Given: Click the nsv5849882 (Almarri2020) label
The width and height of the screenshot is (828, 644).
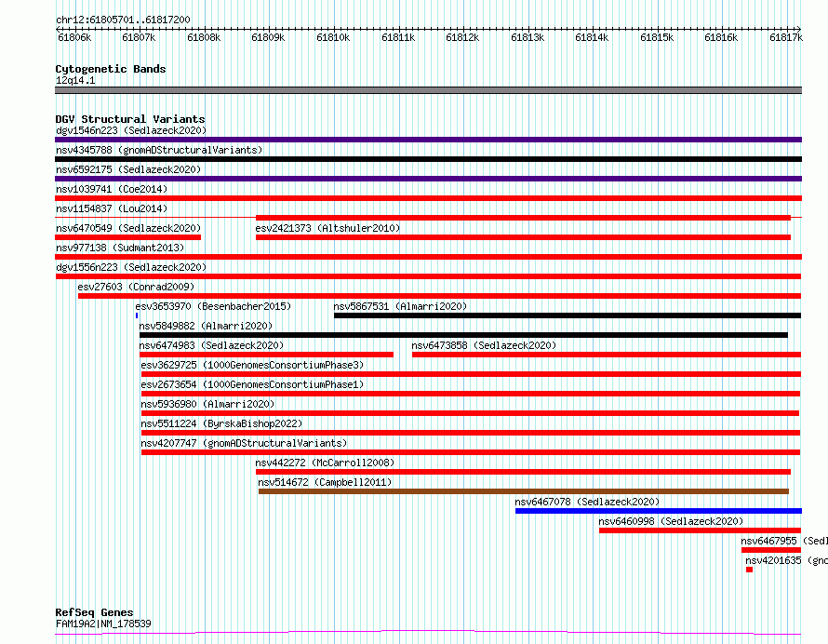Looking at the screenshot, I should [x=206, y=326].
